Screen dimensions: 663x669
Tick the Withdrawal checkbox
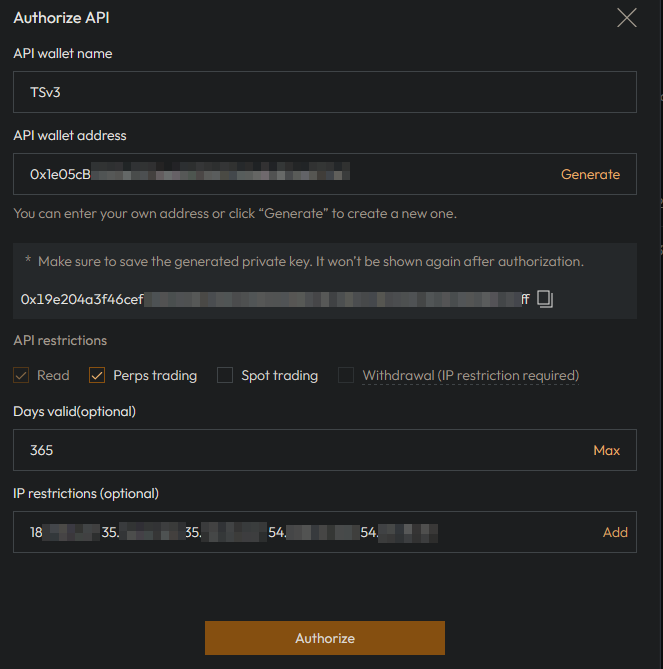click(x=346, y=376)
